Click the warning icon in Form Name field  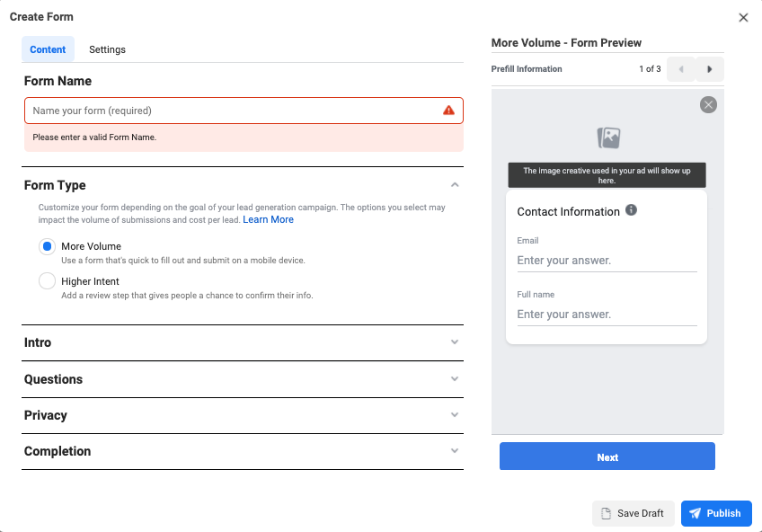coord(448,111)
